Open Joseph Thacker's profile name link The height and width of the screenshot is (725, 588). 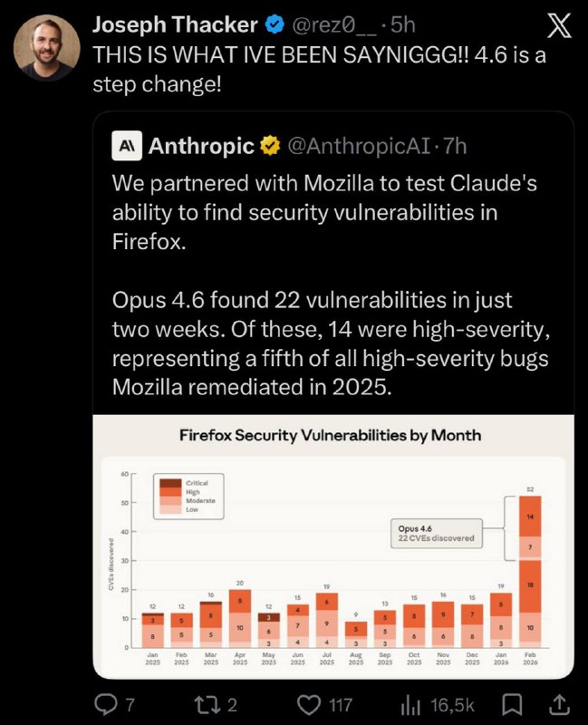coord(176,25)
